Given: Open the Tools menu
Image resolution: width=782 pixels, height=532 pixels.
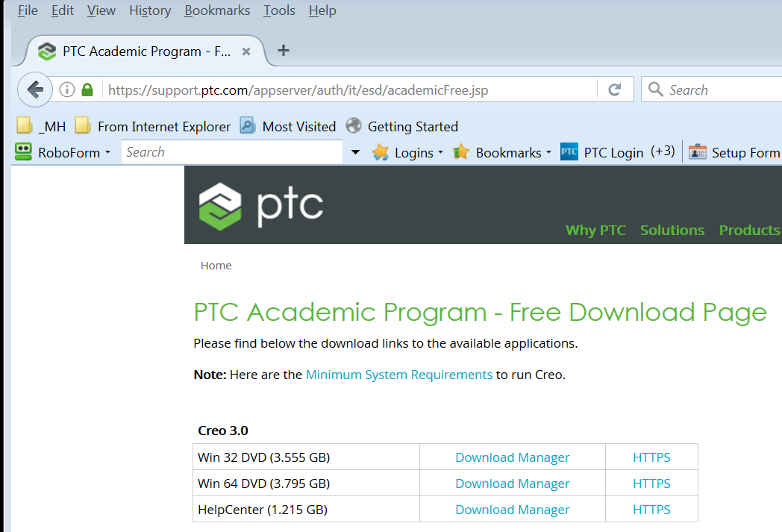Looking at the screenshot, I should point(279,10).
